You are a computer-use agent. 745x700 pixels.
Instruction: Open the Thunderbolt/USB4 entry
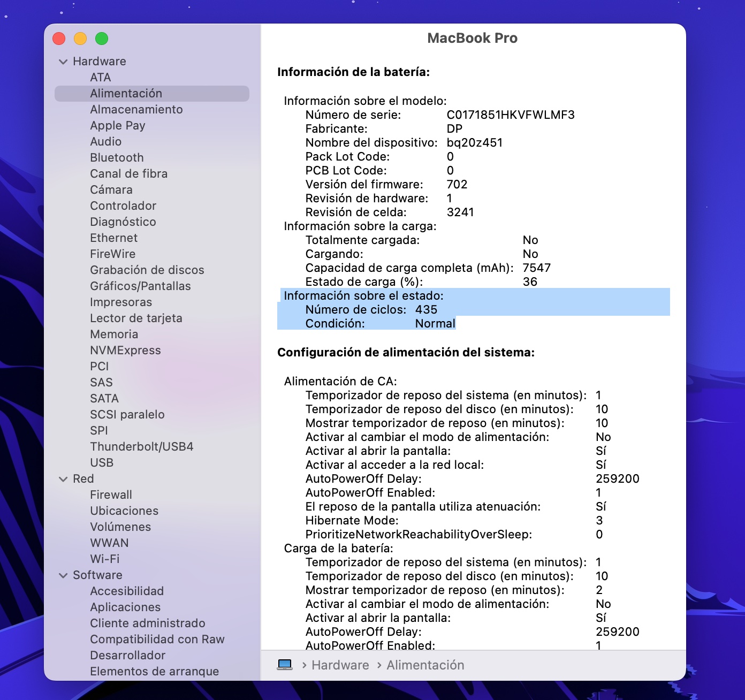[141, 447]
